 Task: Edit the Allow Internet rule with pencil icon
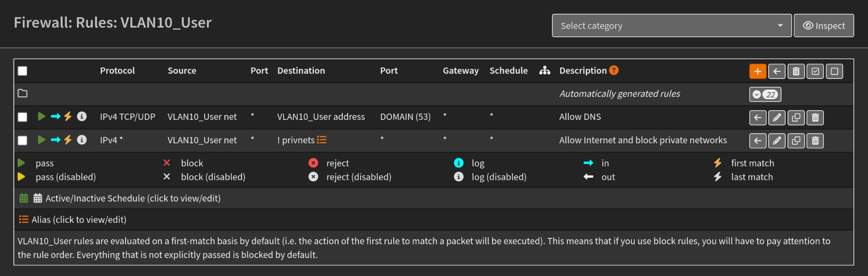pyautogui.click(x=777, y=141)
